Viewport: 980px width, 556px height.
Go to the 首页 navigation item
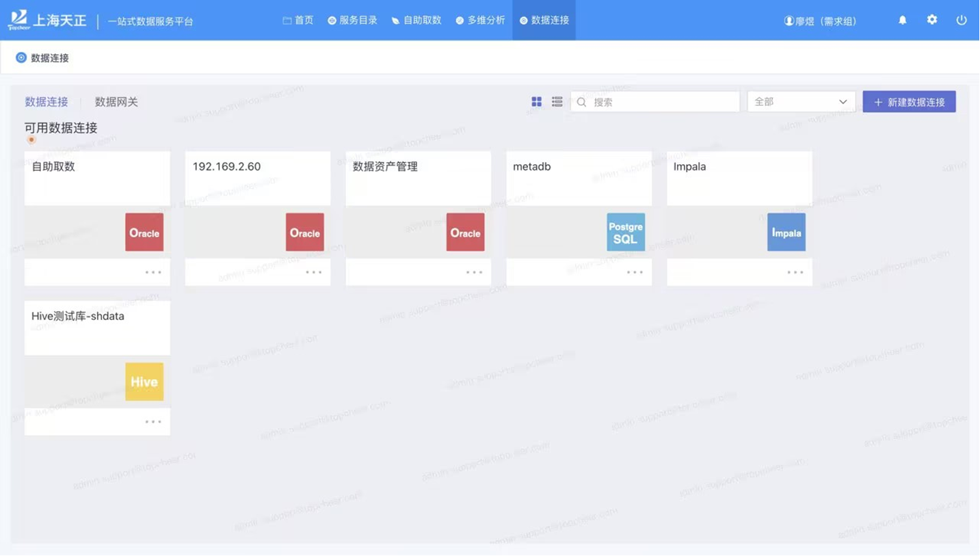tap(297, 20)
